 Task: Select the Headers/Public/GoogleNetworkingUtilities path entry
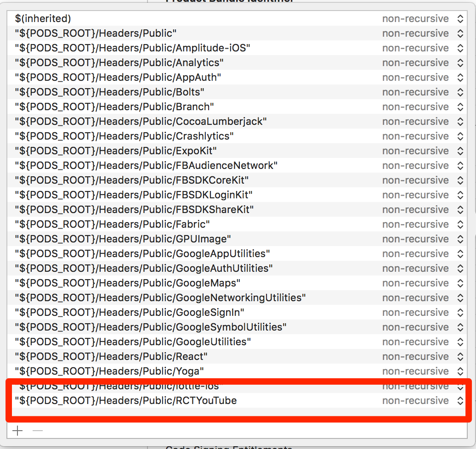coord(160,298)
